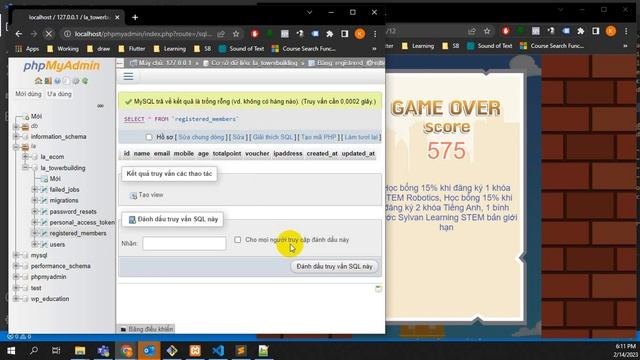Bookmark this page star in front browser

[236, 34]
